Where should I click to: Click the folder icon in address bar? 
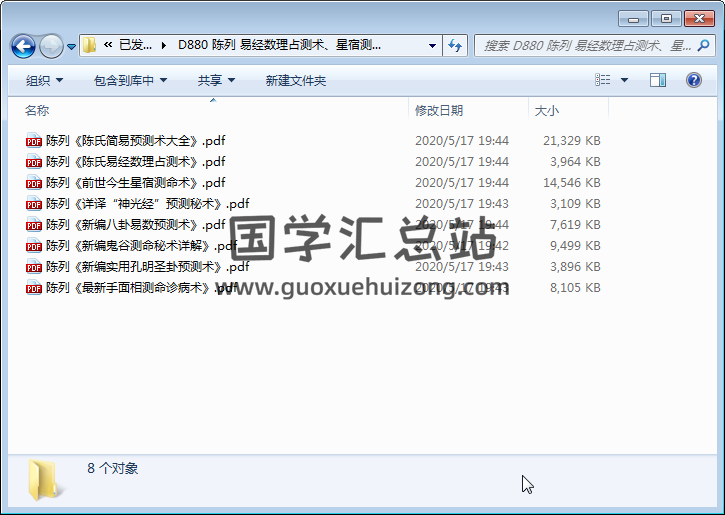click(89, 45)
